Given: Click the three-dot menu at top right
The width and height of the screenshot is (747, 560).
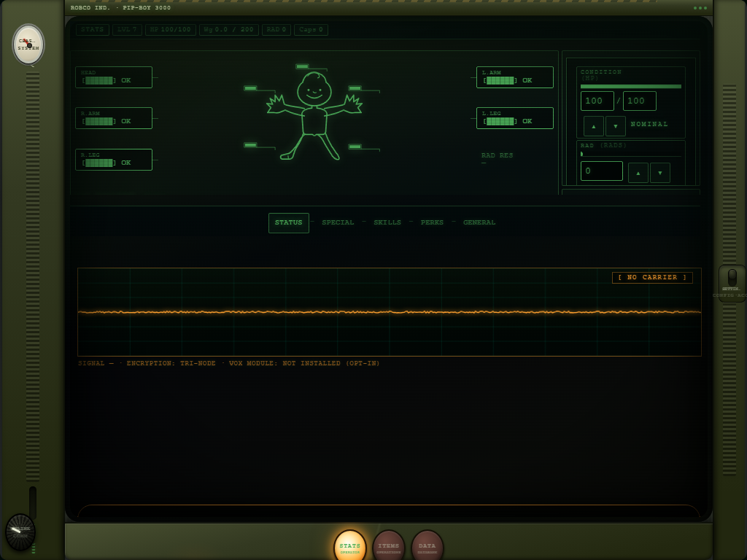Looking at the screenshot, I should [700, 7].
